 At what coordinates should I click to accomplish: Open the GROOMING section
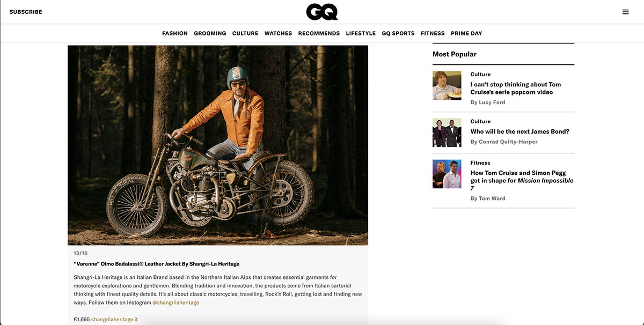click(210, 33)
